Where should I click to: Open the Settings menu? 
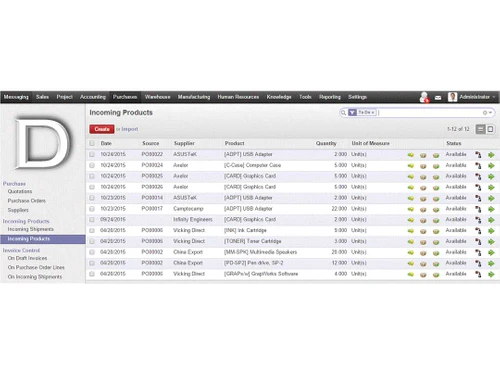(357, 97)
